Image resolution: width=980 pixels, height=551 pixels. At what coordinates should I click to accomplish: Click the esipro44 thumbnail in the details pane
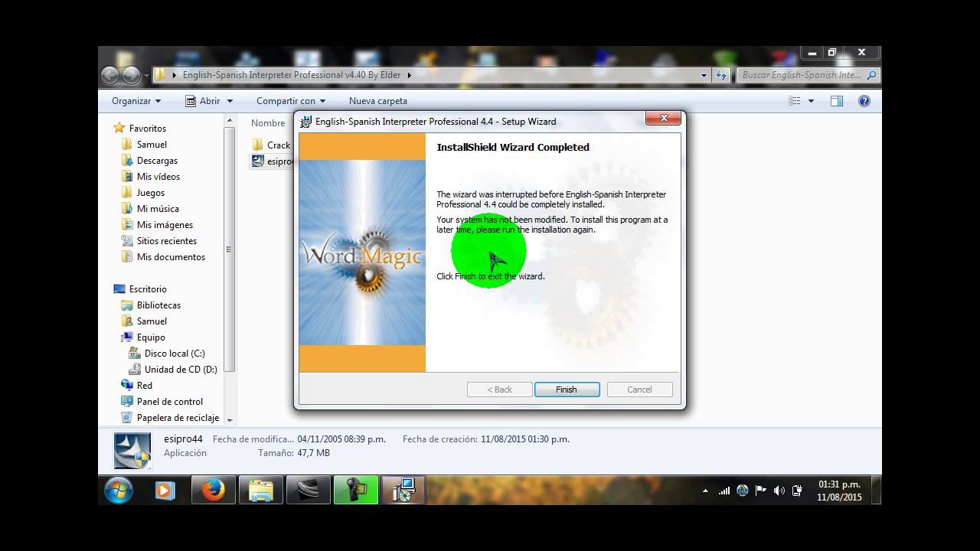[132, 450]
